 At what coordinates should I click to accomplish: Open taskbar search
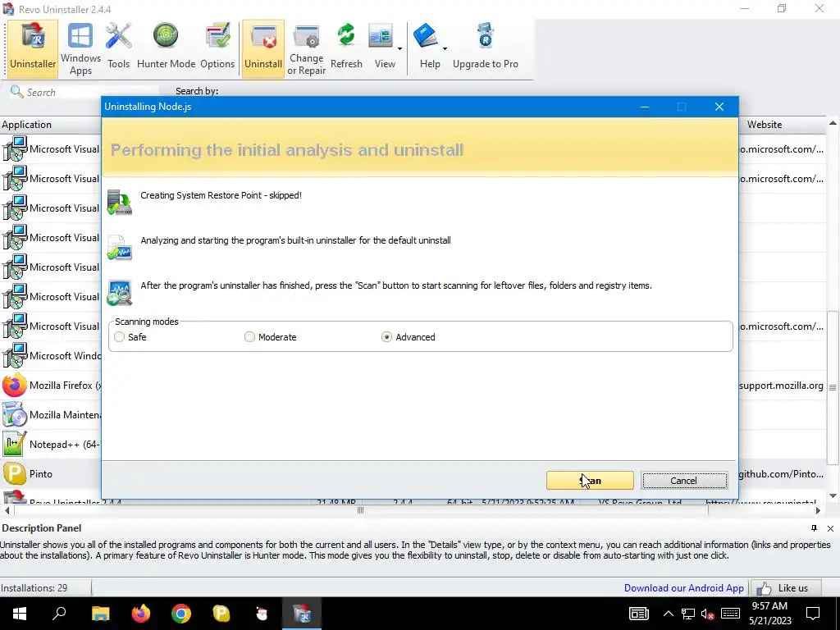click(x=59, y=614)
